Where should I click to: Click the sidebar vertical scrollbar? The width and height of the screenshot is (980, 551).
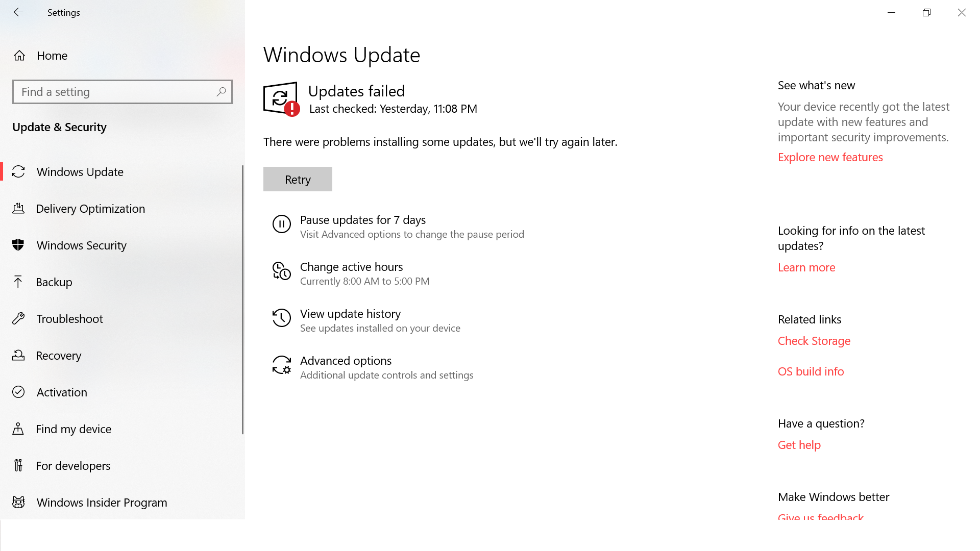point(242,300)
